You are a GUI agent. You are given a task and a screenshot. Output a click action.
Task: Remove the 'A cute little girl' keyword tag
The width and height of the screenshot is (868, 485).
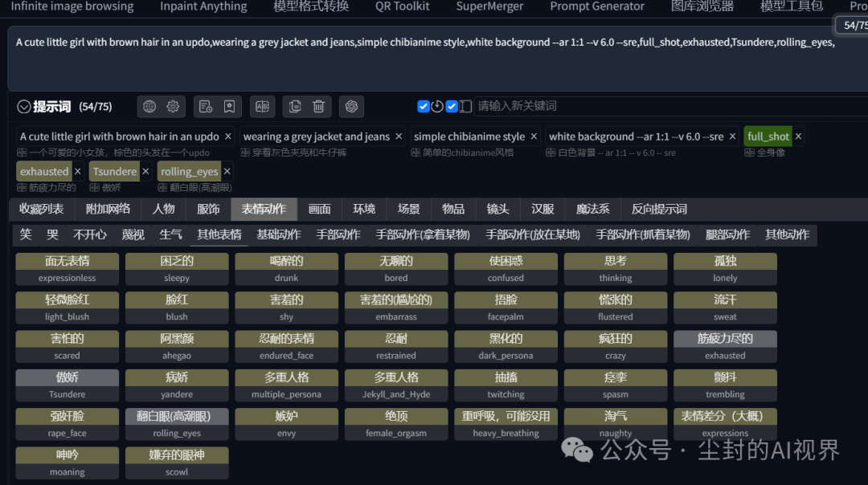tap(228, 136)
